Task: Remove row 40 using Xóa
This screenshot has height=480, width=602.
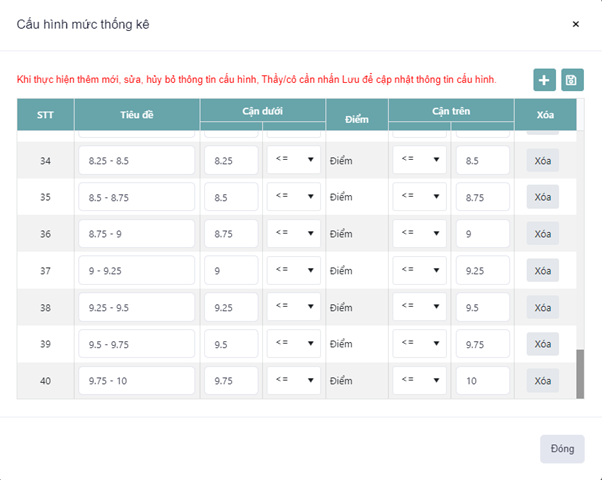Action: (543, 381)
